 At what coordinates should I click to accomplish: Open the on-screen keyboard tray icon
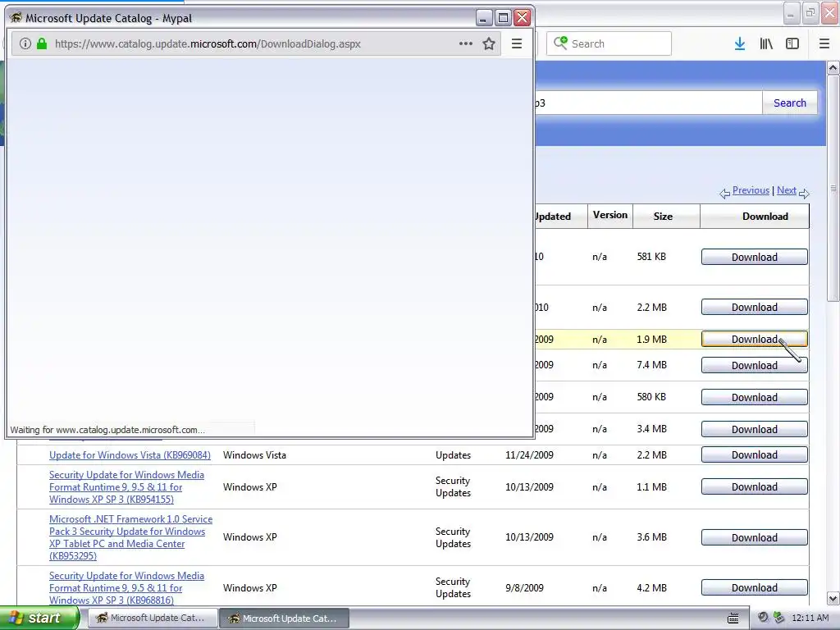pyautogui.click(x=733, y=619)
